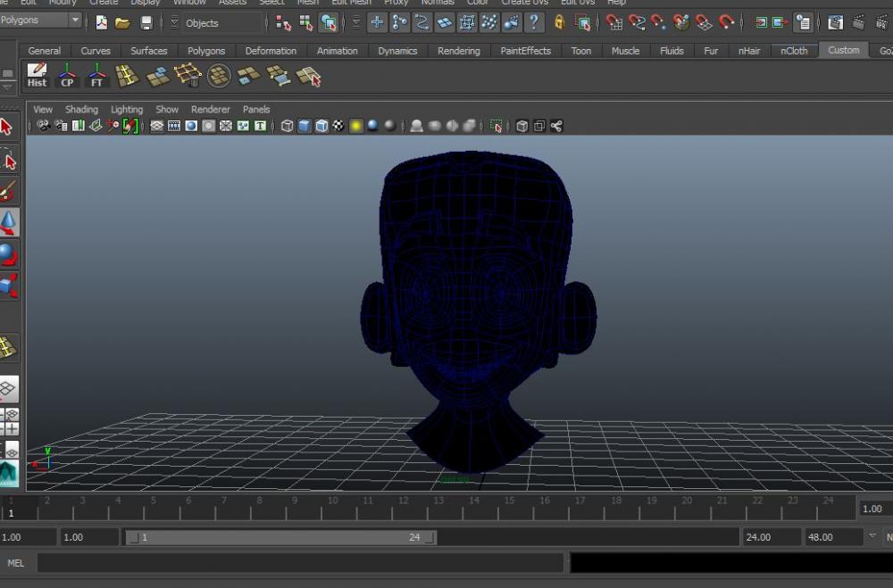The height and width of the screenshot is (588, 893).
Task: Select the Rotate tool in the toolbox
Action: 8,254
